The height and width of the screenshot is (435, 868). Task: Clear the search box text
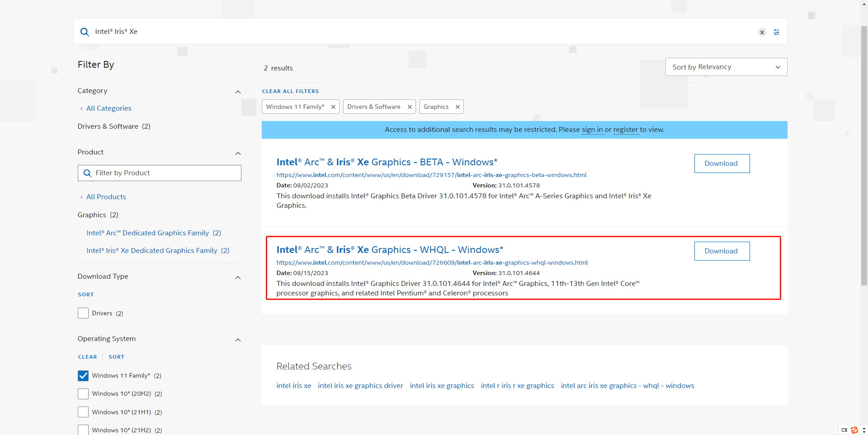(762, 32)
